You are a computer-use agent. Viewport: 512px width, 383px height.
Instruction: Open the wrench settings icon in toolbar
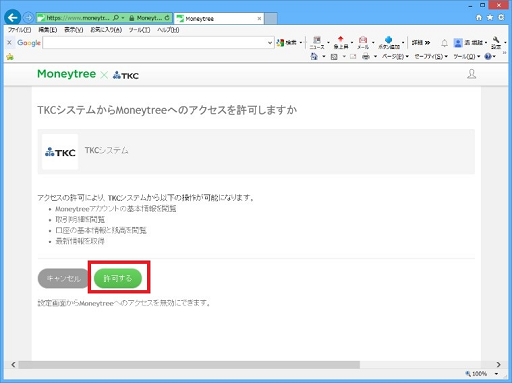click(x=496, y=43)
